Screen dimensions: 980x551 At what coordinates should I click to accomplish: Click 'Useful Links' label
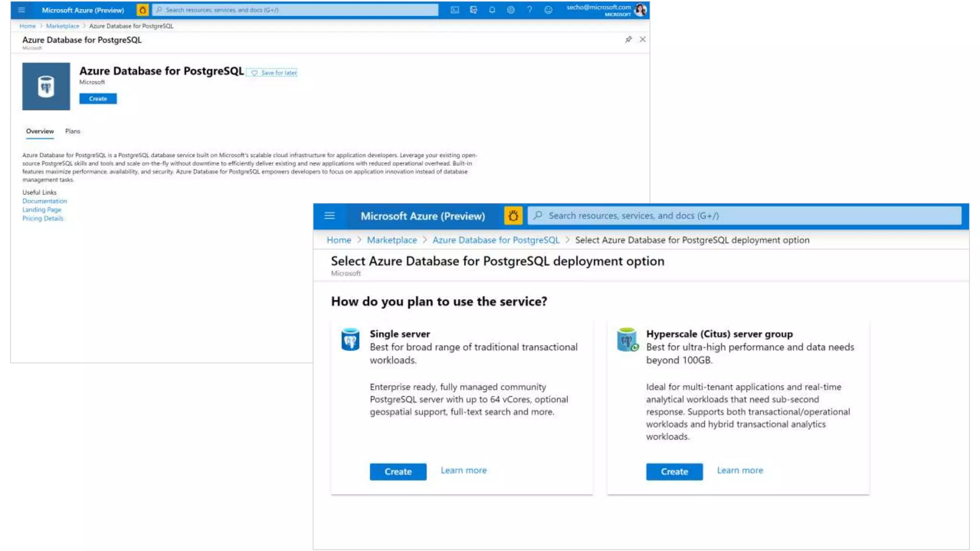pyautogui.click(x=39, y=192)
